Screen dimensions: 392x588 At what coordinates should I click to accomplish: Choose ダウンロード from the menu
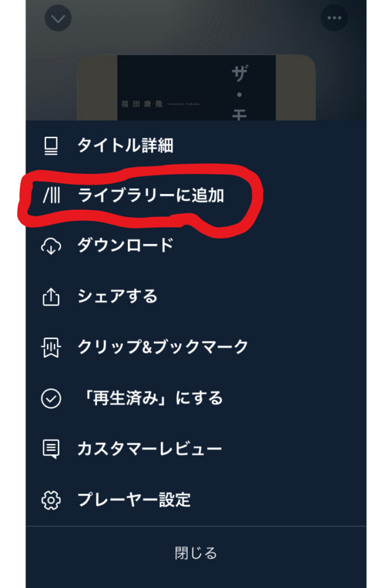(x=196, y=246)
